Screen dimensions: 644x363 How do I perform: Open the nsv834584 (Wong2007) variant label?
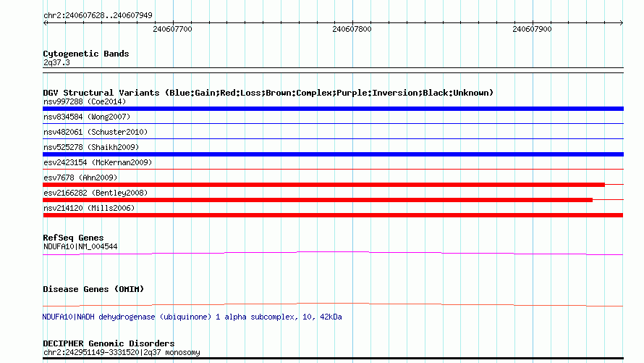[x=87, y=117]
